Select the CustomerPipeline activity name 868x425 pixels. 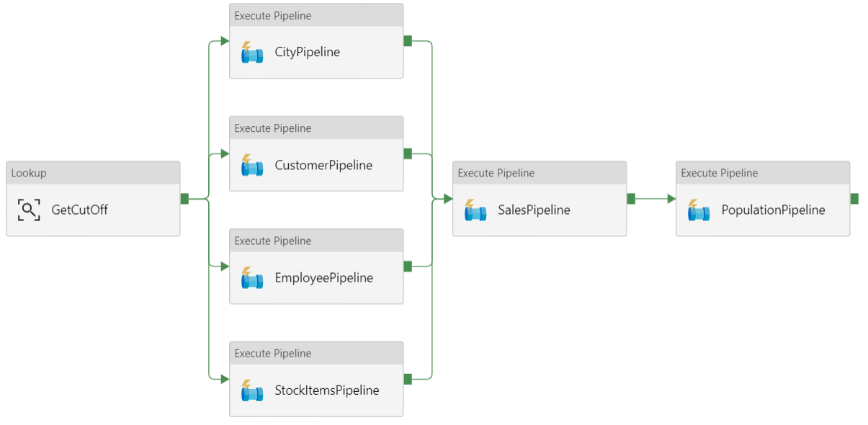[x=323, y=166]
